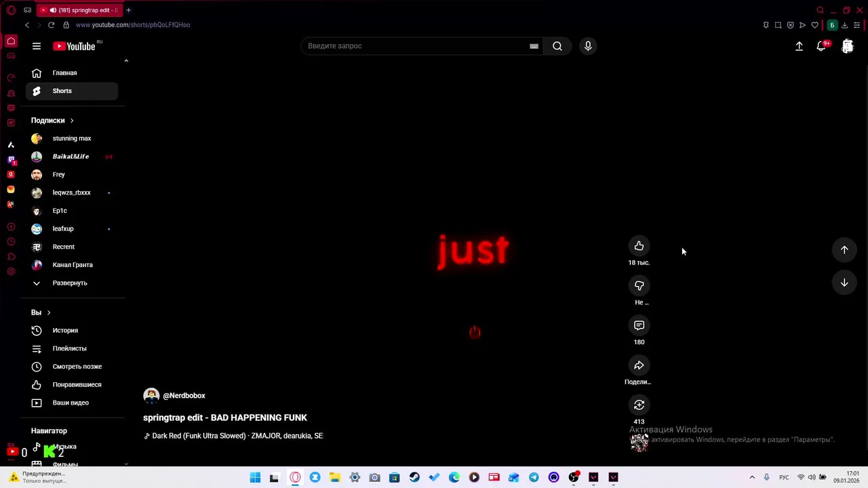868x488 pixels.
Task: Open Telegram from the taskbar
Action: [534, 478]
